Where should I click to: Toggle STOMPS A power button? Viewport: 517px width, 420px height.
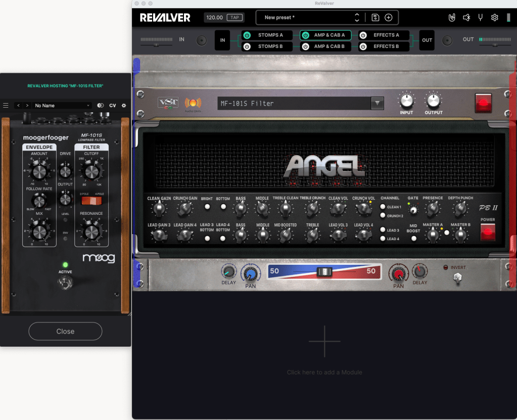247,35
